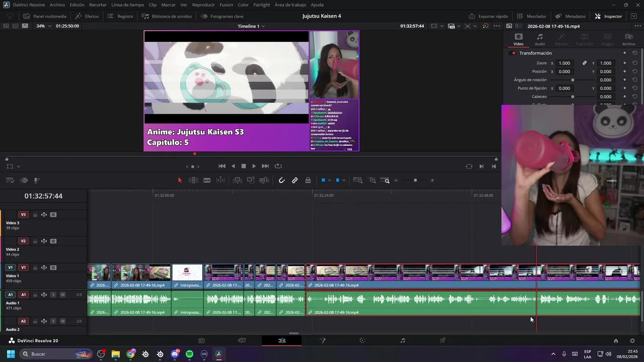Toggle position lock padlock in timeline toolbar
The width and height of the screenshot is (644, 362).
pos(308,180)
